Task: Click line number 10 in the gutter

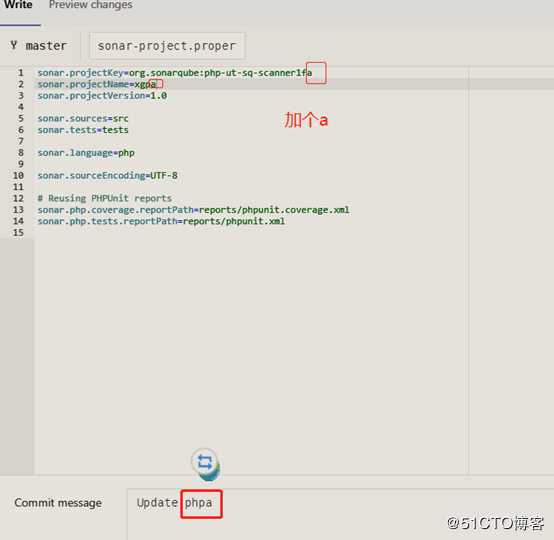Action: (x=18, y=176)
